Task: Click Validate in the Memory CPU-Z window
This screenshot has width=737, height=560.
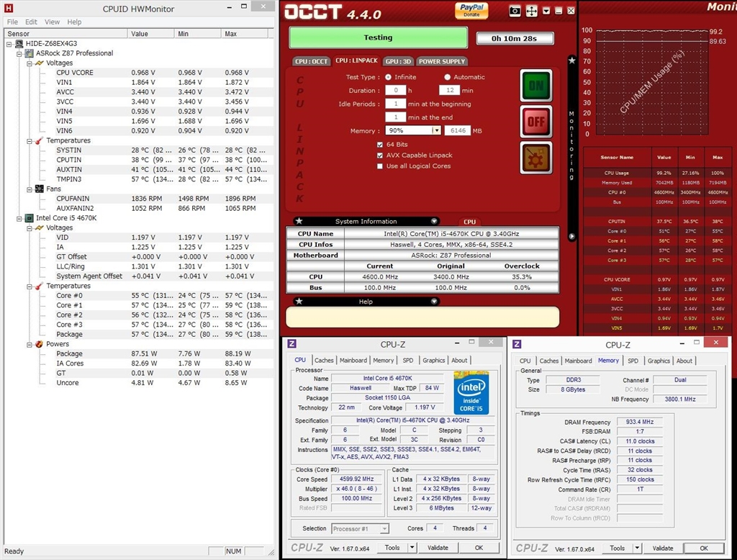Action: pos(663,548)
